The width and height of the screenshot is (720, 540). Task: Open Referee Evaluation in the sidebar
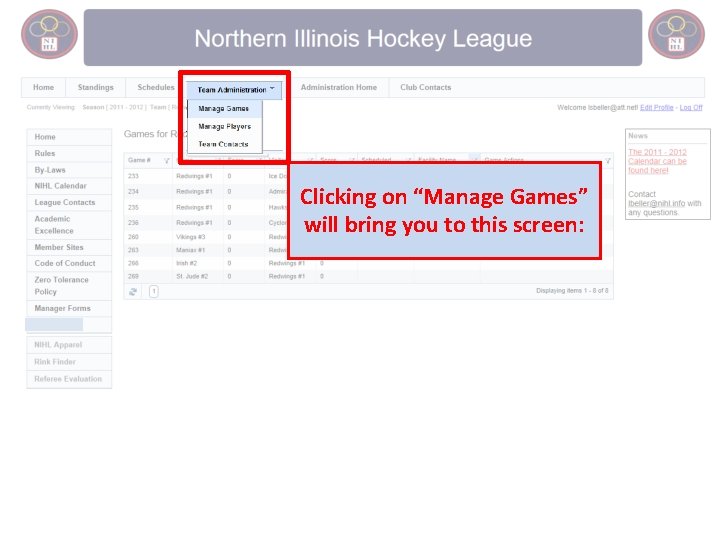(69, 379)
